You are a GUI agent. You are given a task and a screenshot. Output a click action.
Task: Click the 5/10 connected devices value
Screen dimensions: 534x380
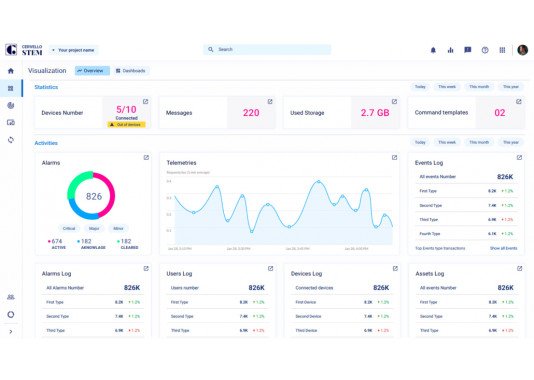click(x=126, y=109)
